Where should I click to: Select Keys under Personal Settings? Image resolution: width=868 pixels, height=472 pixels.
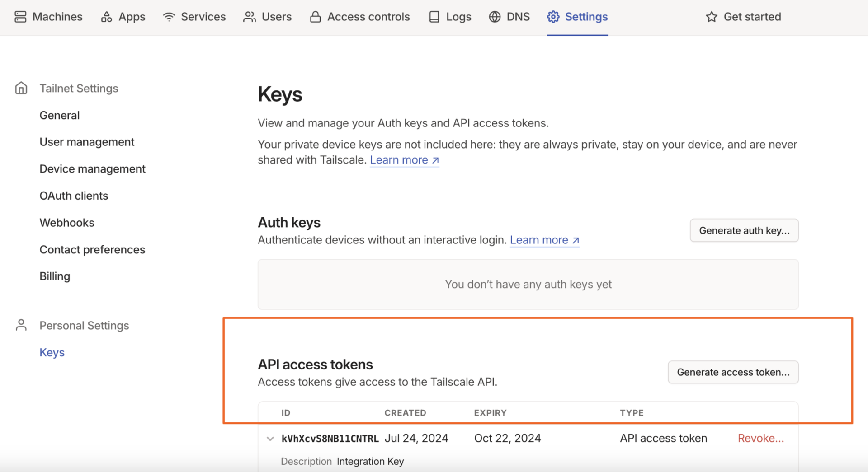tap(52, 352)
